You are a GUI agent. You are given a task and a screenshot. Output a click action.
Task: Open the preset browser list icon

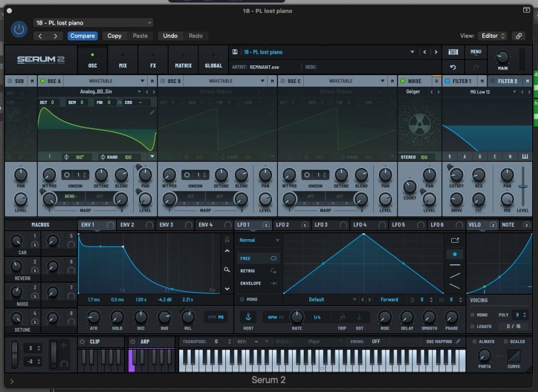click(453, 52)
